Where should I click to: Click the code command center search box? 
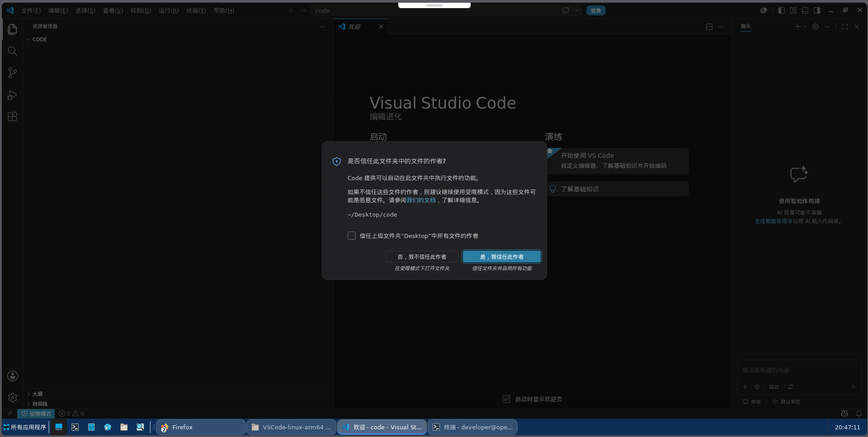[x=434, y=10]
